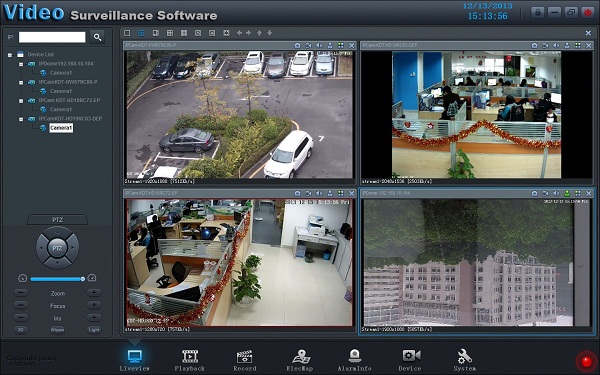Screen dimensions: 600x375
Task: Open the AlarmInfo tab
Action: pyautogui.click(x=355, y=360)
